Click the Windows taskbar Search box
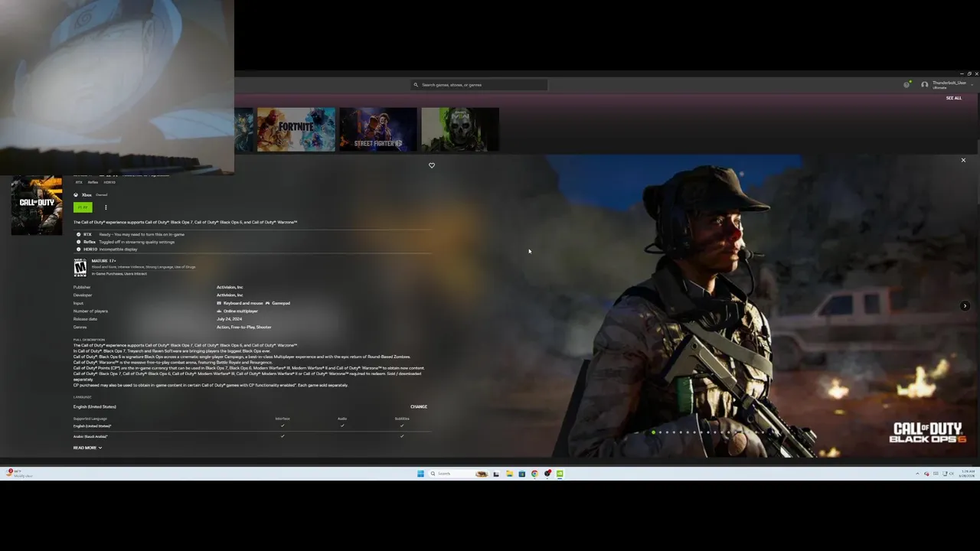980x551 pixels. click(x=459, y=474)
